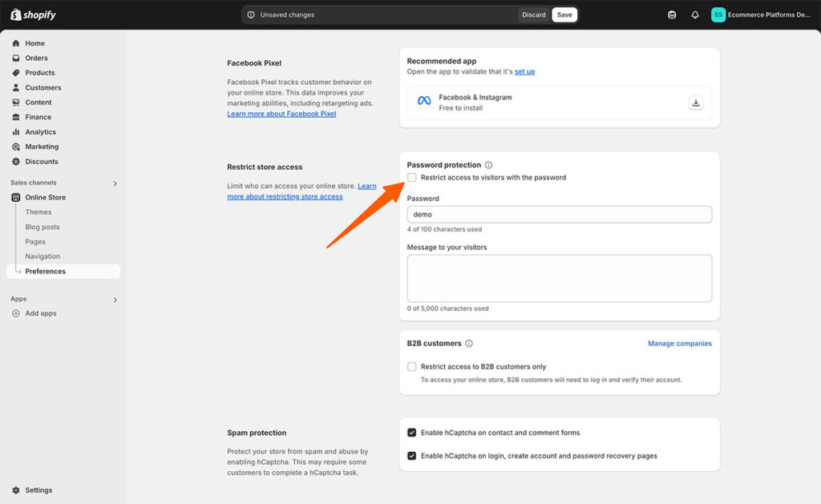
Task: Enable Restrict access to visitors with password
Action: pyautogui.click(x=412, y=178)
